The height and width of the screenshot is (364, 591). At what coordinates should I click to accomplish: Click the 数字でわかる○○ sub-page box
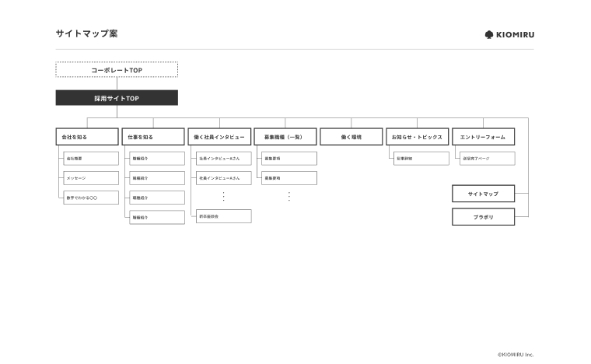tap(91, 198)
